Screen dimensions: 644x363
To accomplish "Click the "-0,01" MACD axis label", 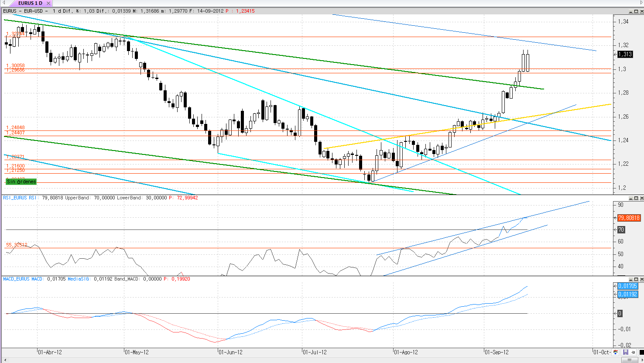I will [x=625, y=329].
